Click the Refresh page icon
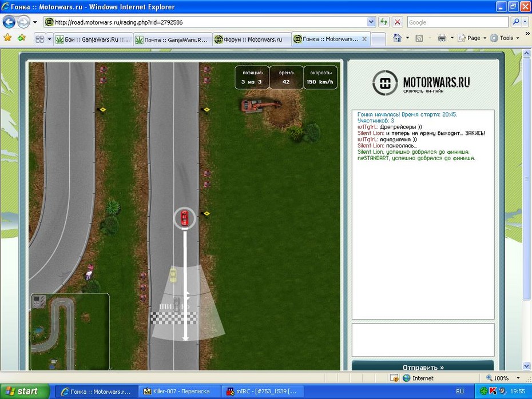This screenshot has height=399, width=532. tap(383, 22)
